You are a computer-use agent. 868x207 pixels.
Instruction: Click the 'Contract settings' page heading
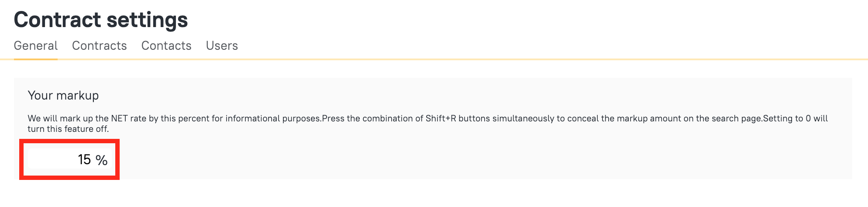[x=101, y=20]
